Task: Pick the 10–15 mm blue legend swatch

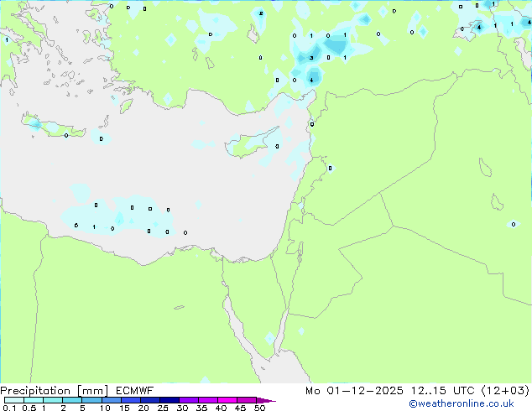Action: pos(112,400)
